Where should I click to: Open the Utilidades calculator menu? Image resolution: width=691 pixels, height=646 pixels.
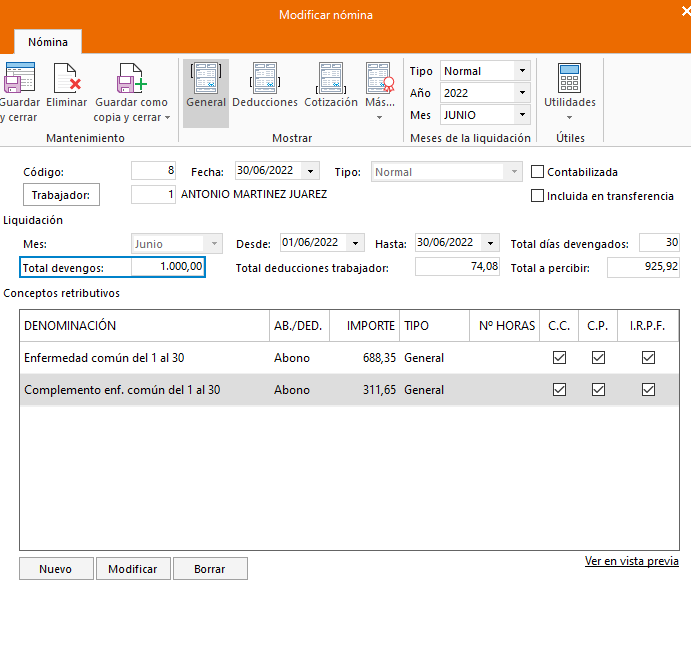(569, 78)
